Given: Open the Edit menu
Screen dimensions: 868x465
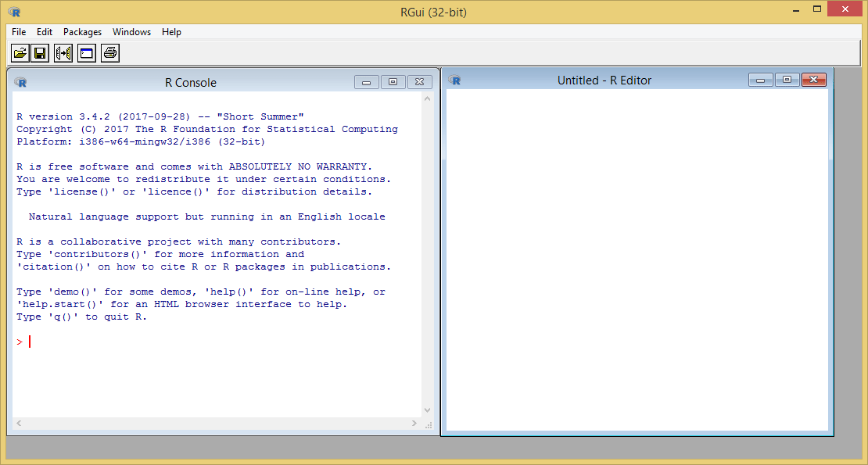Looking at the screenshot, I should coord(45,32).
